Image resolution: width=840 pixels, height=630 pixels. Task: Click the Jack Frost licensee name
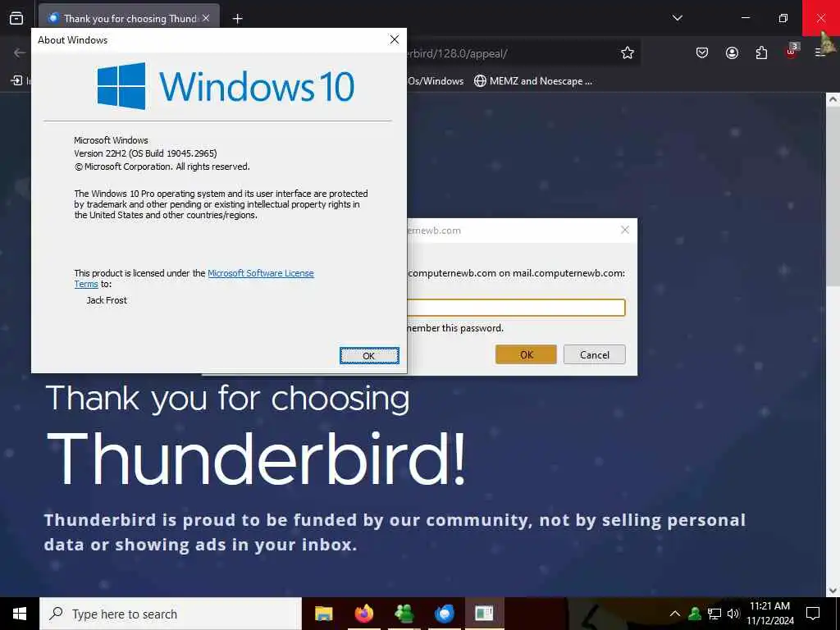(107, 300)
